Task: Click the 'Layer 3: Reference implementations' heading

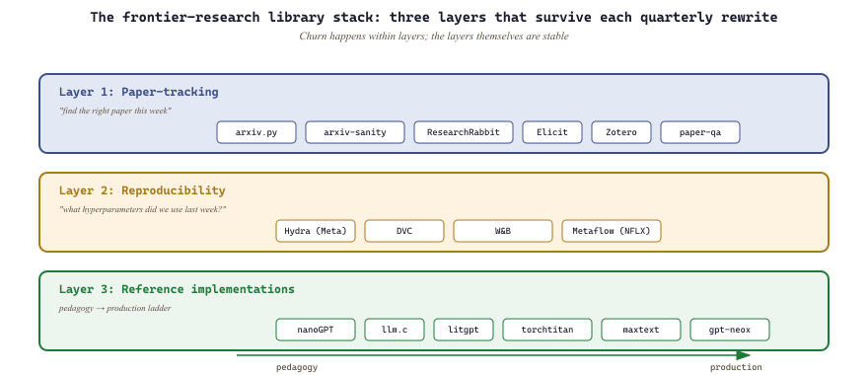Action: [177, 289]
